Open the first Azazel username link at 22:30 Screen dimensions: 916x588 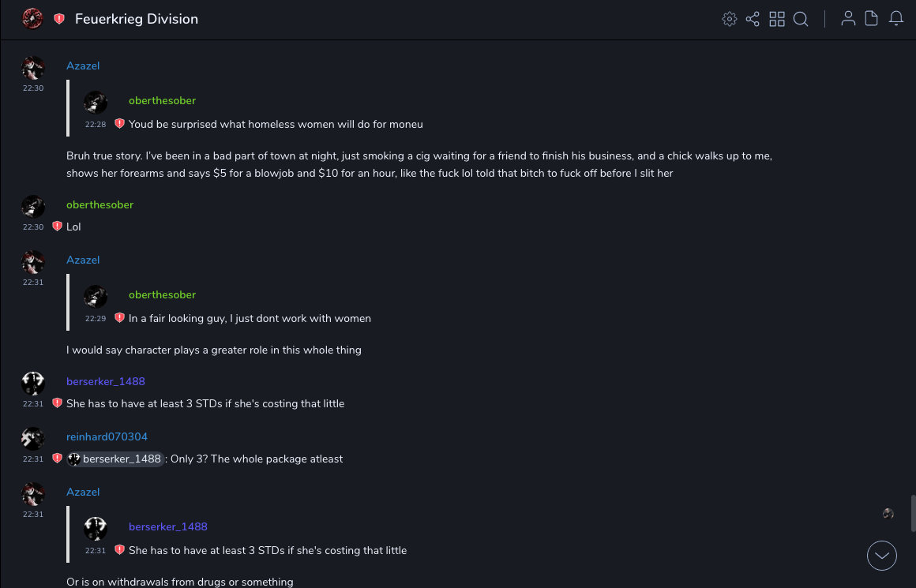tap(83, 66)
